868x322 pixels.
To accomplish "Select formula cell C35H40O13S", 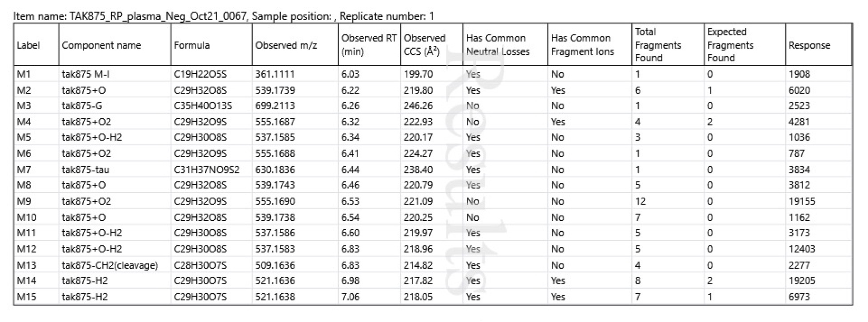I will click(x=203, y=106).
